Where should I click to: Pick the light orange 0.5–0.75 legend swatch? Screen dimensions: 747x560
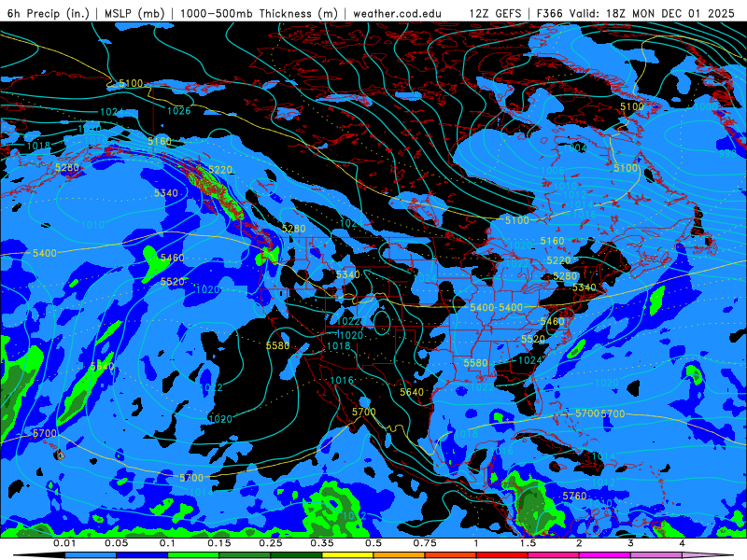point(400,555)
